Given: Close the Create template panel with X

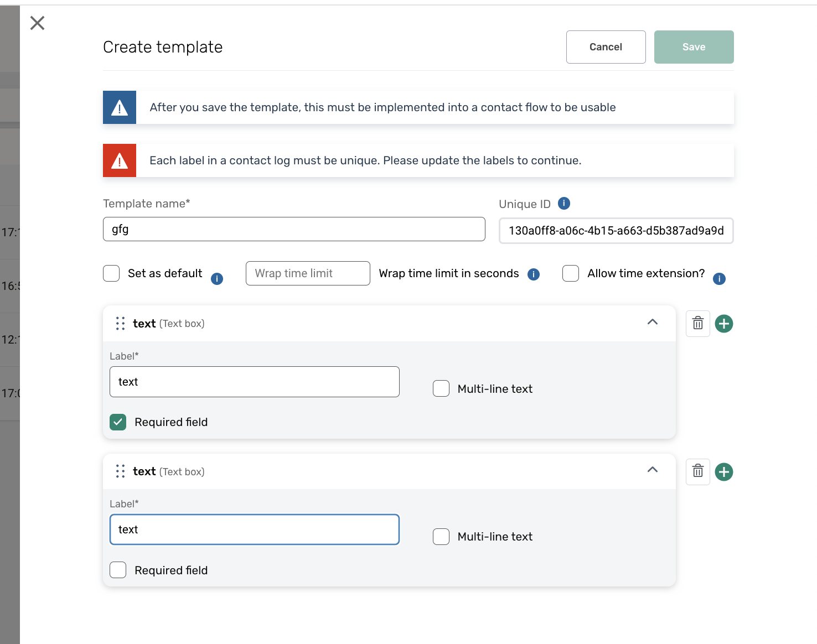Looking at the screenshot, I should [37, 23].
